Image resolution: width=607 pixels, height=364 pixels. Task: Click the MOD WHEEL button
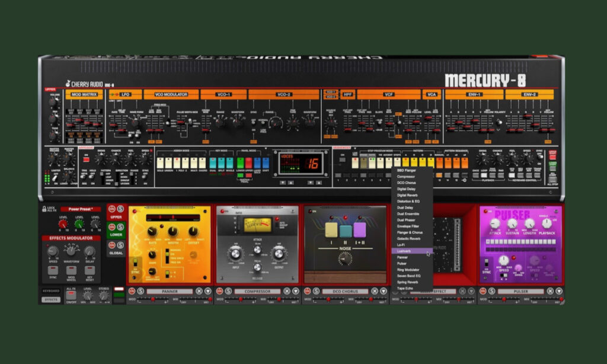pyautogui.click(x=71, y=270)
